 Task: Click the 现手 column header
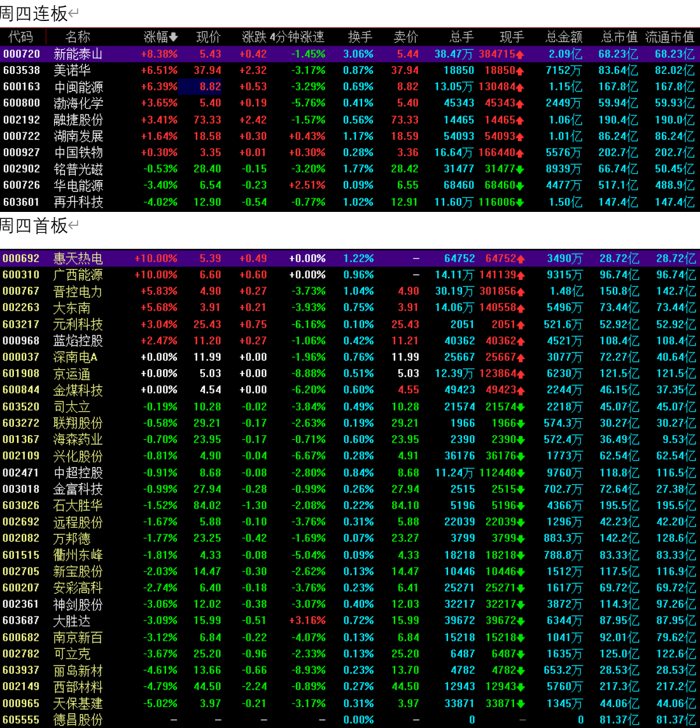[512, 37]
